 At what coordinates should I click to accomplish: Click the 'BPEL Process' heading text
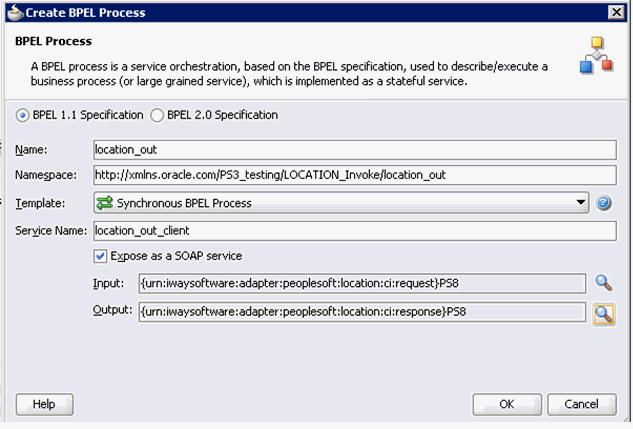(53, 41)
